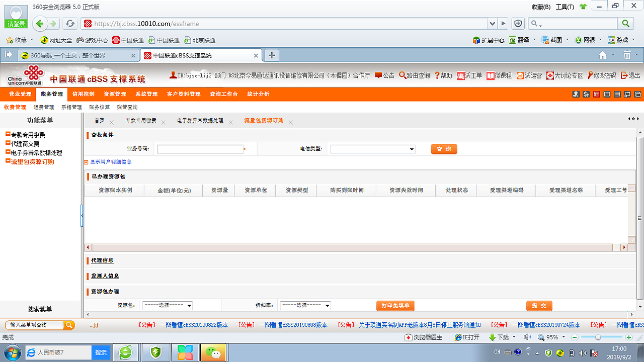Select 代理商交费 in function menu
Screen dimensions: 644x362
click(25, 144)
